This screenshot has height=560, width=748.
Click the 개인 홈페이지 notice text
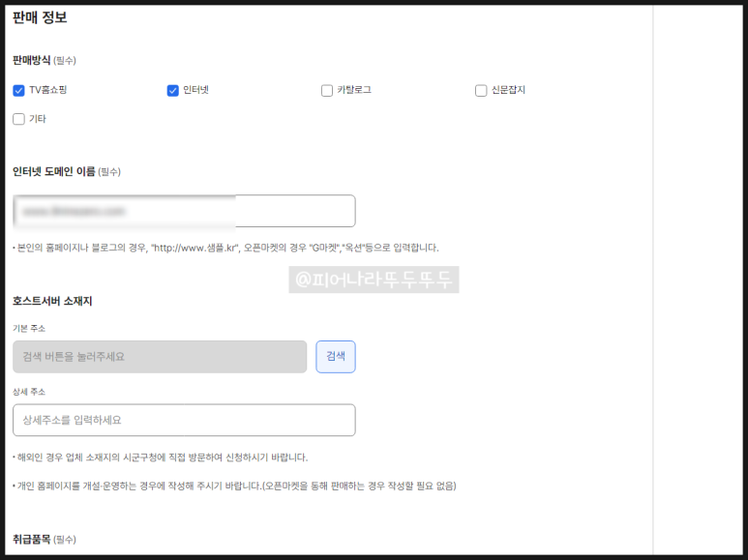click(235, 486)
